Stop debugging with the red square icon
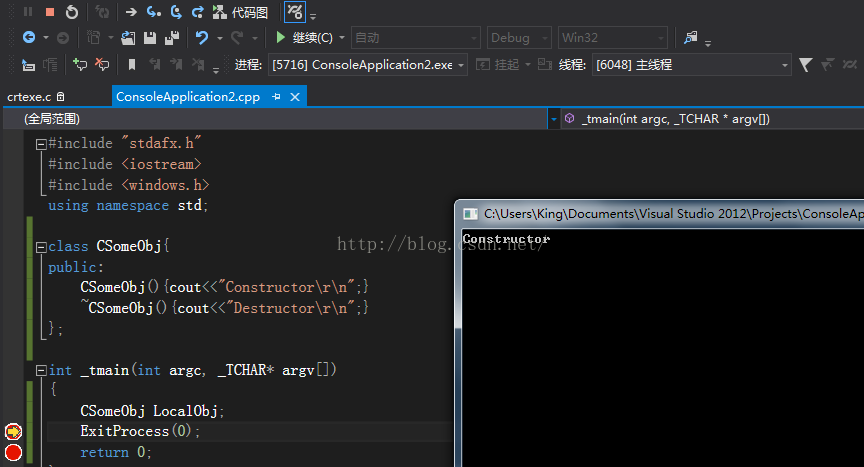This screenshot has height=467, width=864. 50,12
